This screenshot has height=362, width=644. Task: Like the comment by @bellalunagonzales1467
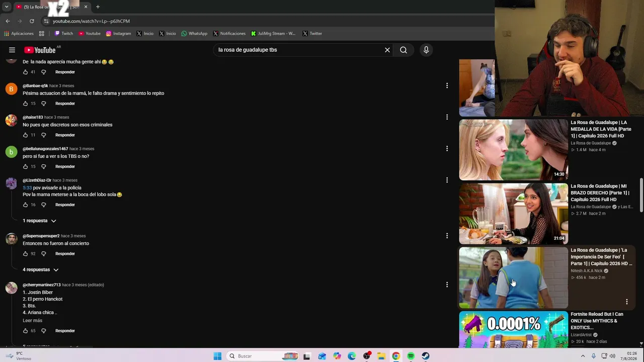click(26, 166)
